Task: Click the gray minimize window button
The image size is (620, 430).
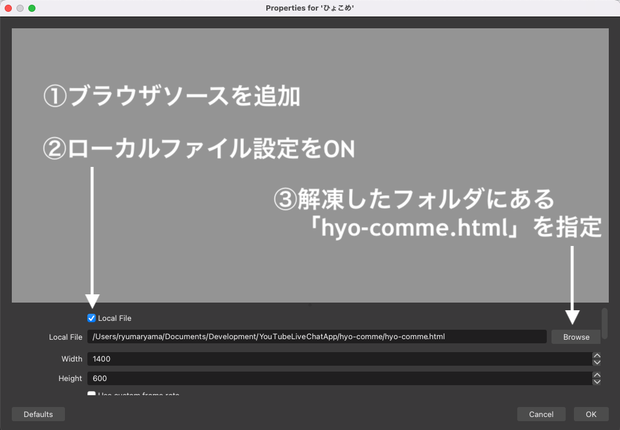Action: point(20,8)
